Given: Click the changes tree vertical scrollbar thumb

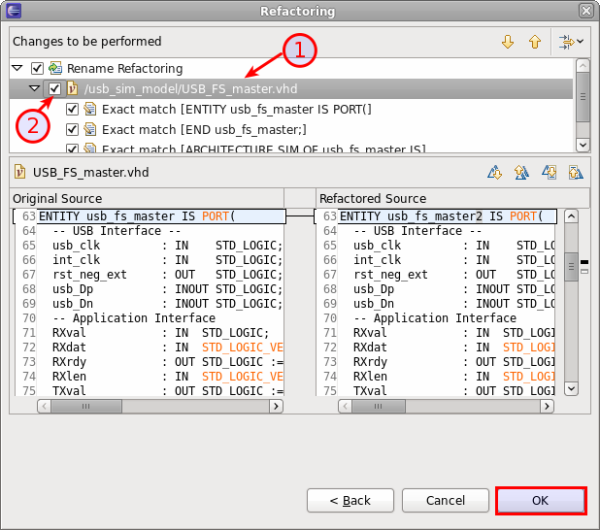Looking at the screenshot, I should coord(582,97).
